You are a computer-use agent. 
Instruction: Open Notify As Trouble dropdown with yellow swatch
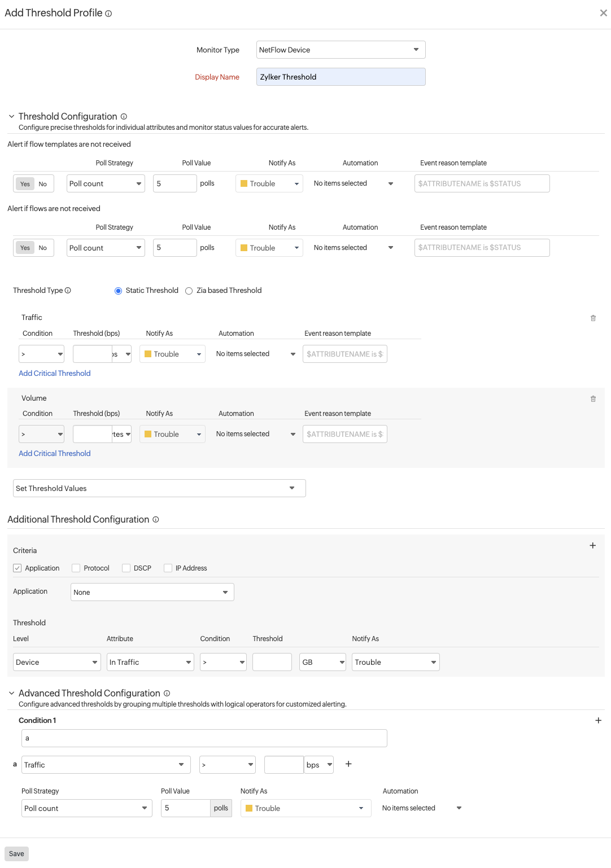[x=269, y=184]
